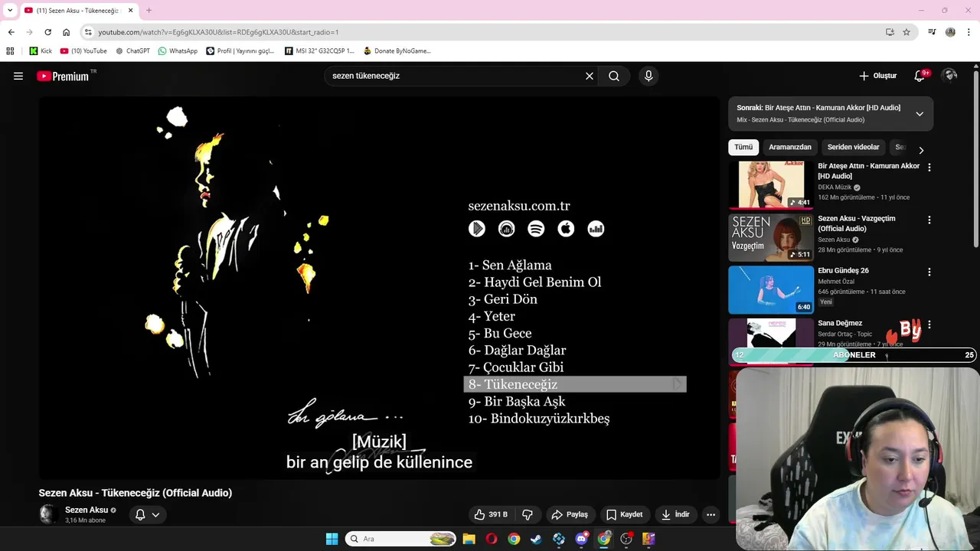
Task: Go back in browser
Action: point(11,32)
